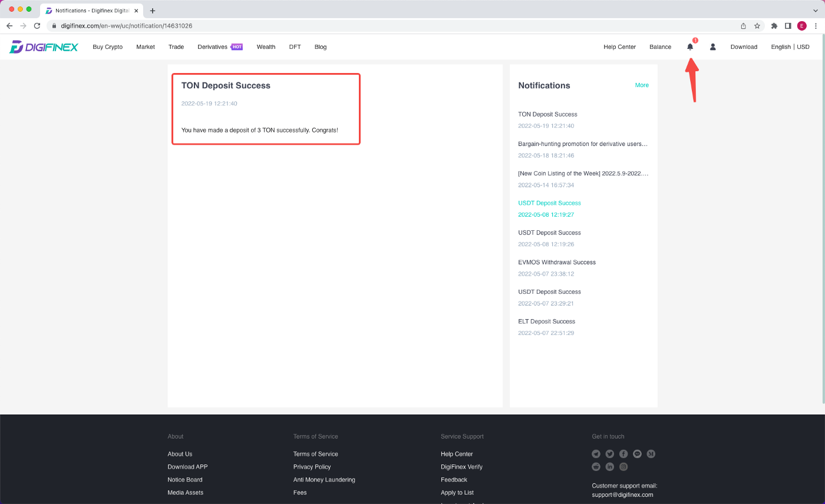Reload the page in browser
Screen dimensions: 825x504
(37, 26)
